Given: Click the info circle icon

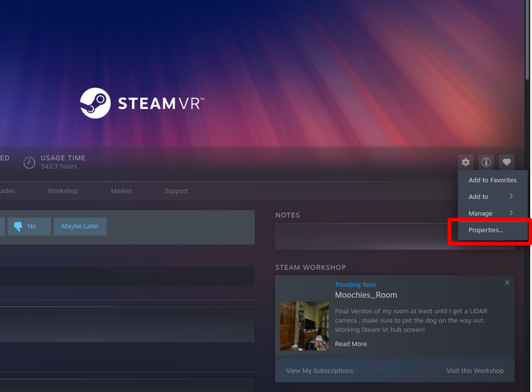Looking at the screenshot, I should pos(486,162).
